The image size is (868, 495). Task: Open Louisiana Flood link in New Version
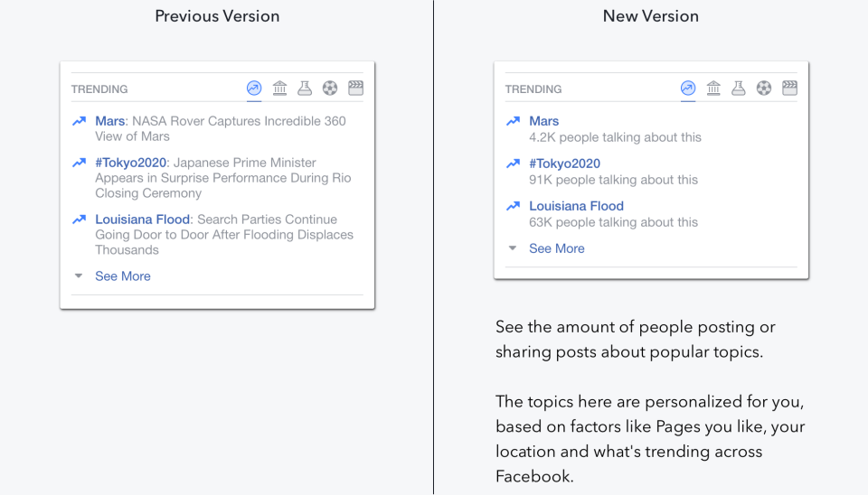[576, 206]
